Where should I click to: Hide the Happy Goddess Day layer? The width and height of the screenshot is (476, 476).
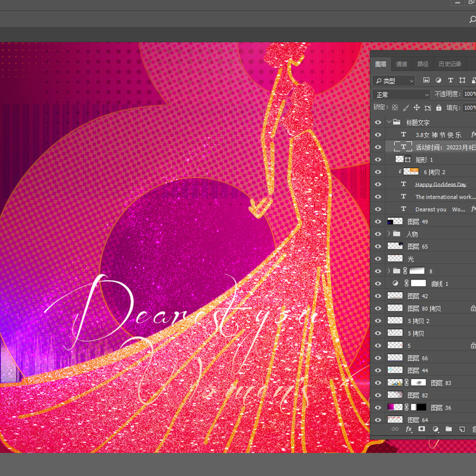point(378,184)
